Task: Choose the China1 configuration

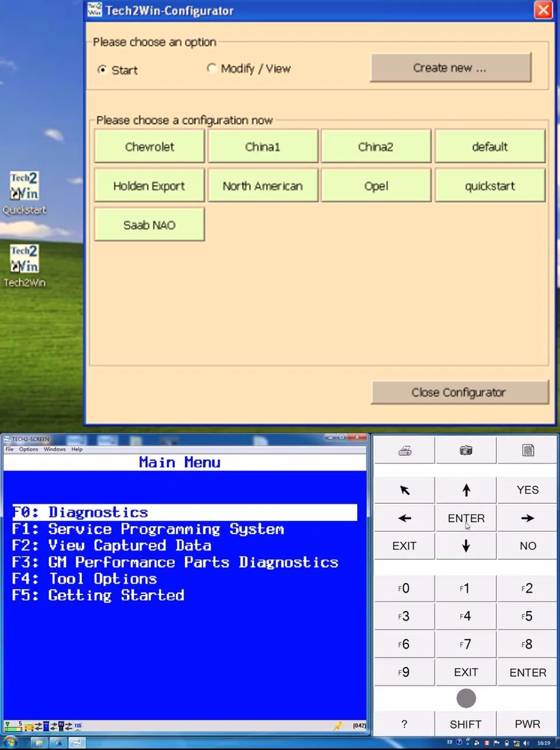Action: (262, 146)
